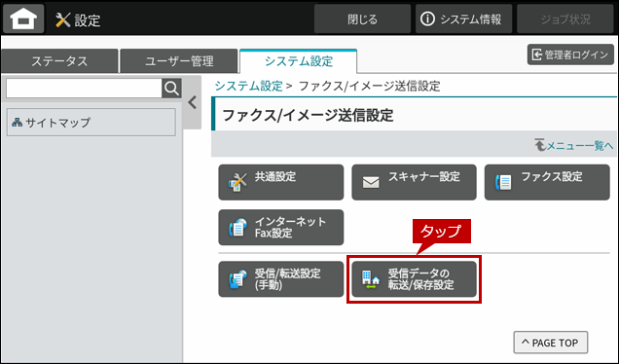Click the search magnifier icon
Screen dimensions: 619x364
[171, 89]
